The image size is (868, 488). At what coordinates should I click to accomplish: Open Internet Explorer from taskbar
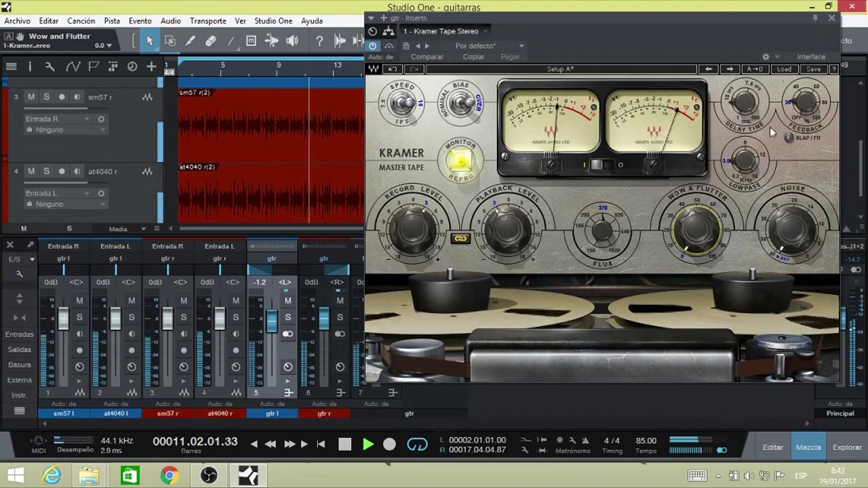coord(52,476)
